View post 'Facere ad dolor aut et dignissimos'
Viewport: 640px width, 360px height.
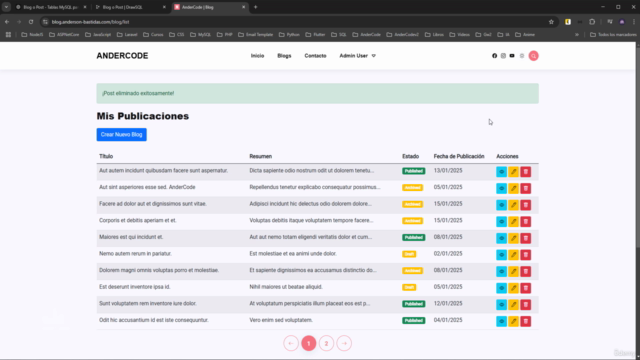(501, 205)
